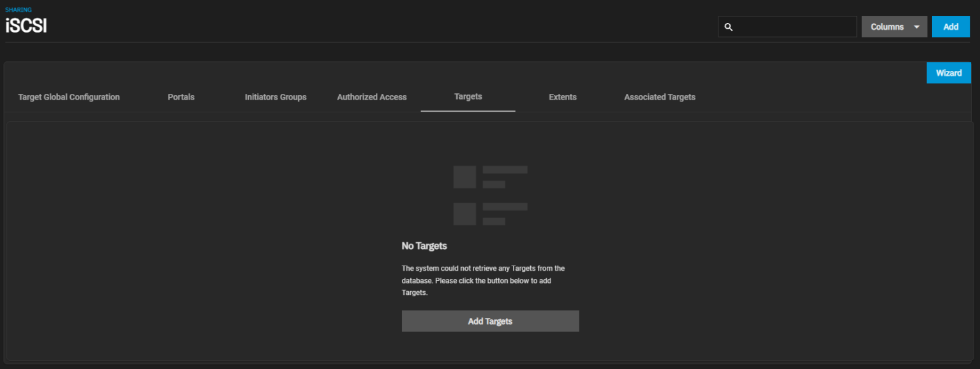Click the iSCSI page title
Screen dimensions: 980x369
coord(25,26)
